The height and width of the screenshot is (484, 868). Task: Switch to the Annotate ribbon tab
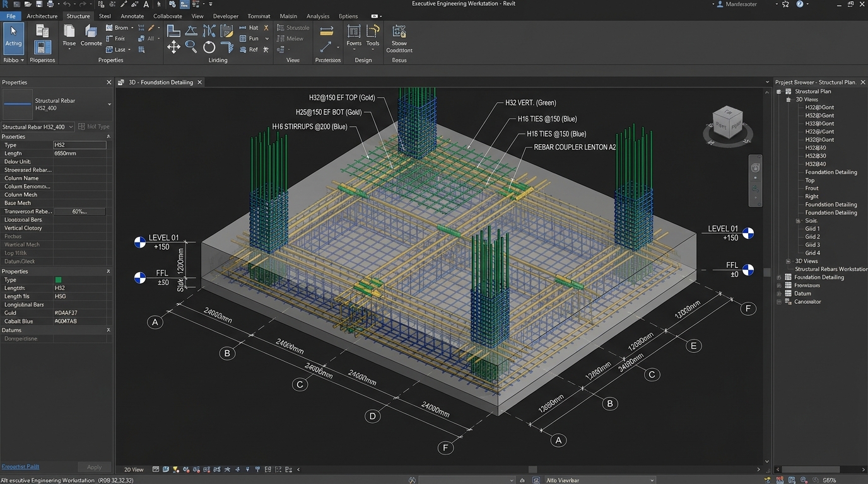click(x=132, y=16)
